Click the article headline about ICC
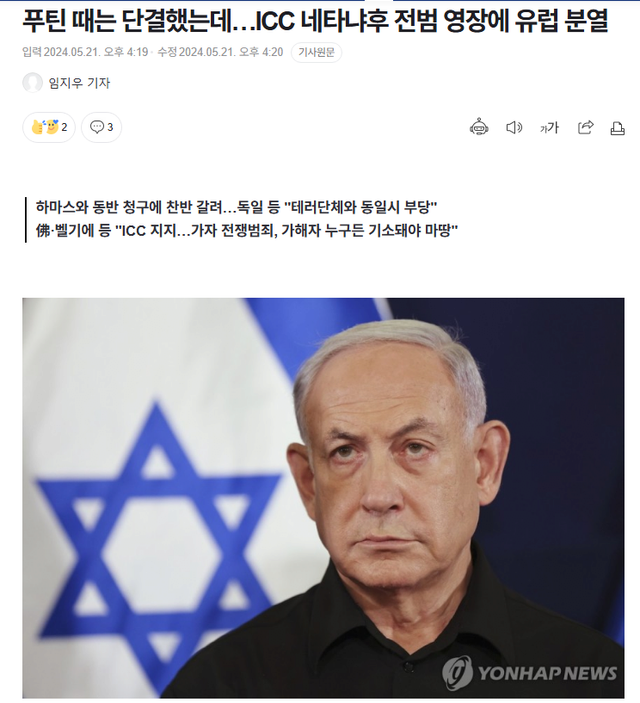Image resolution: width=640 pixels, height=703 pixels. pos(315,20)
